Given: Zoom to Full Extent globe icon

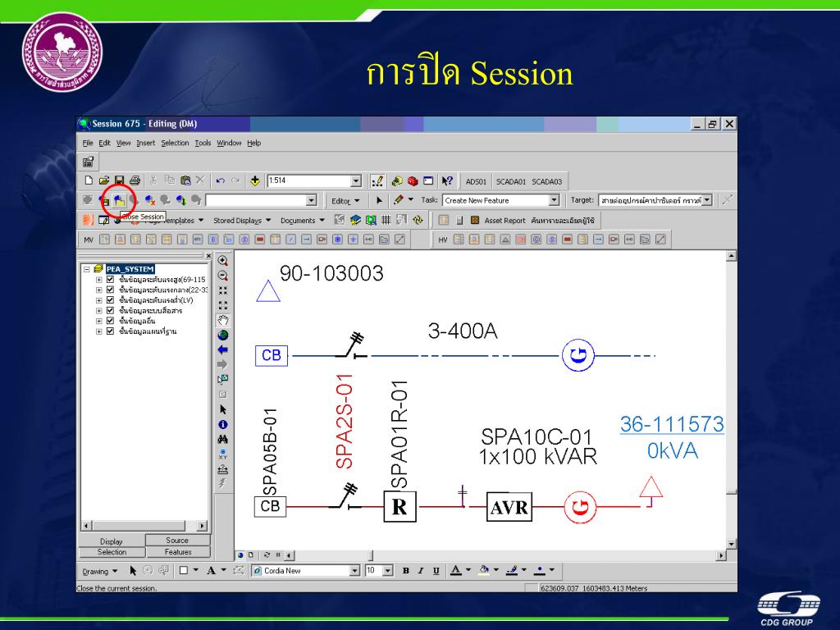Looking at the screenshot, I should 223,336.
